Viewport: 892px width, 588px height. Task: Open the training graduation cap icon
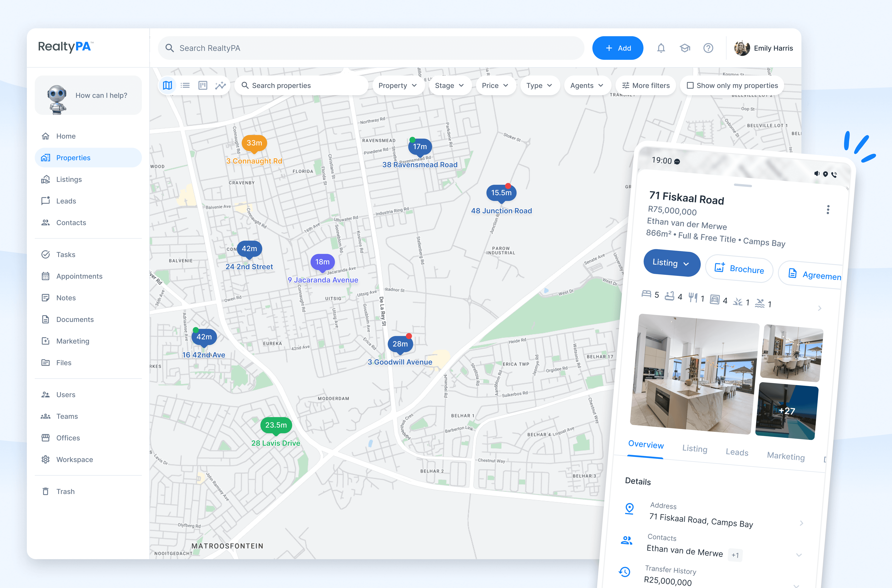coord(685,48)
